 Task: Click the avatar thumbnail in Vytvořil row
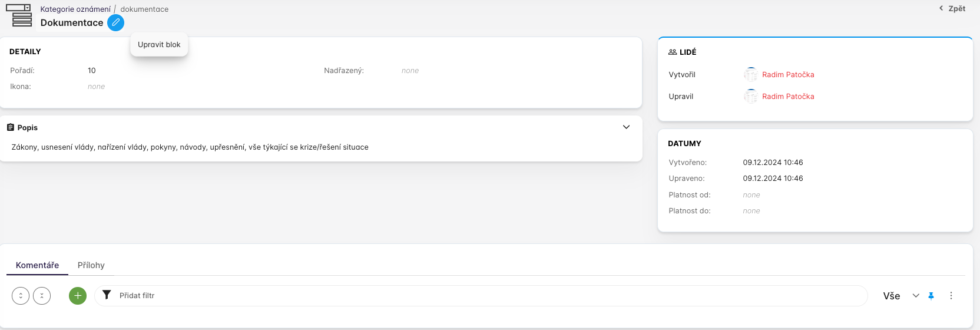point(750,75)
